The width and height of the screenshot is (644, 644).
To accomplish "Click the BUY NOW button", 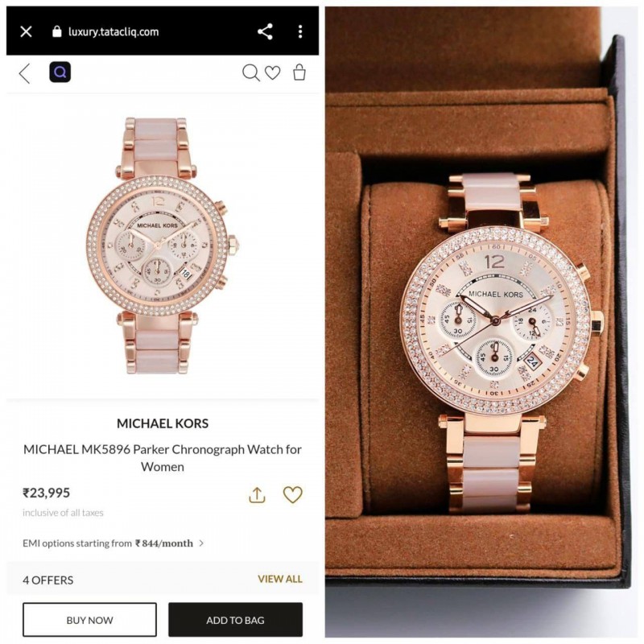I will [x=89, y=620].
